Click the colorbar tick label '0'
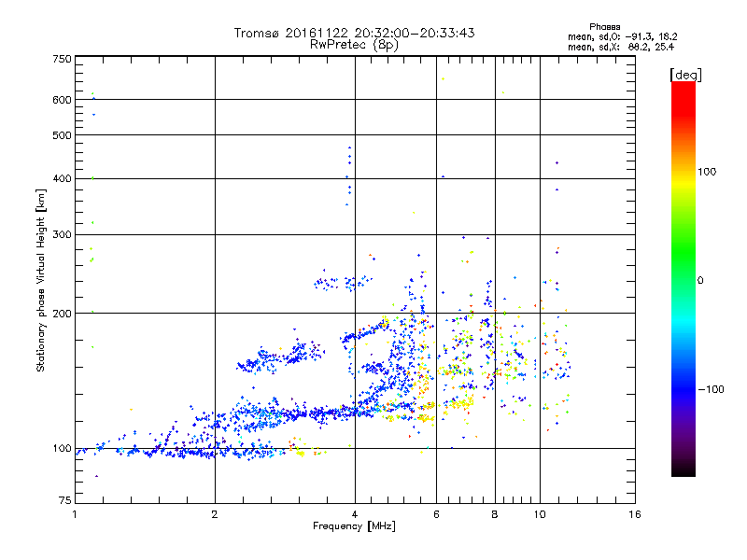This screenshot has height=560, width=747. tap(700, 281)
